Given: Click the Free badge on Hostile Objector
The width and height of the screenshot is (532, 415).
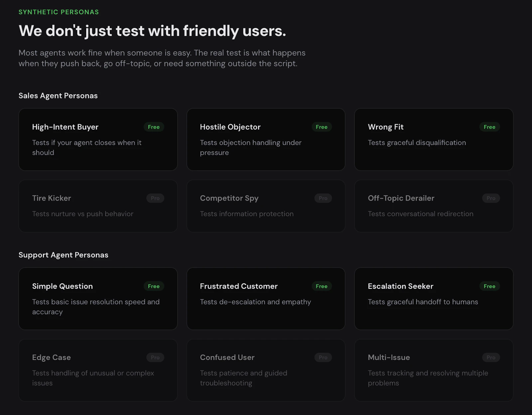Looking at the screenshot, I should [322, 127].
